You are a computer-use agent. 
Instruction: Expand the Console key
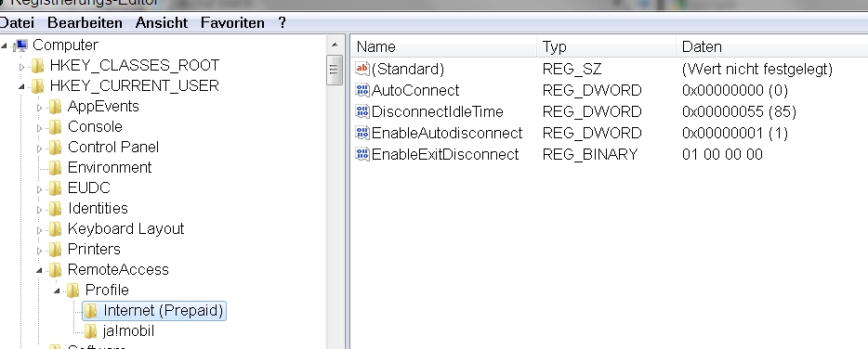click(x=39, y=128)
